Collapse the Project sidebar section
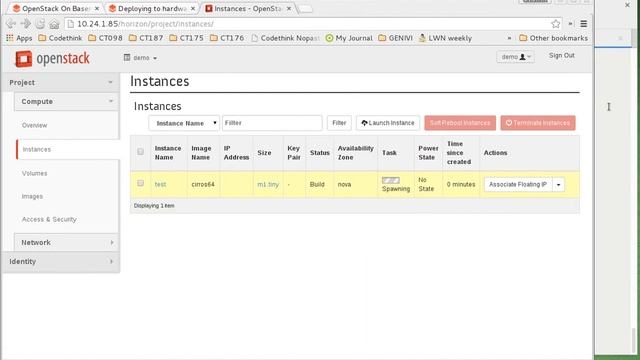This screenshot has height=360, width=640. tap(61, 82)
